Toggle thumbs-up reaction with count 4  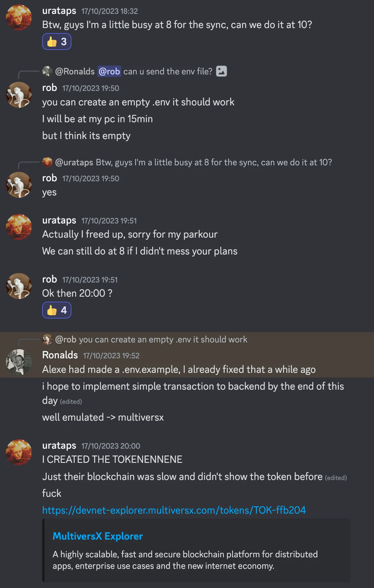[x=57, y=310]
